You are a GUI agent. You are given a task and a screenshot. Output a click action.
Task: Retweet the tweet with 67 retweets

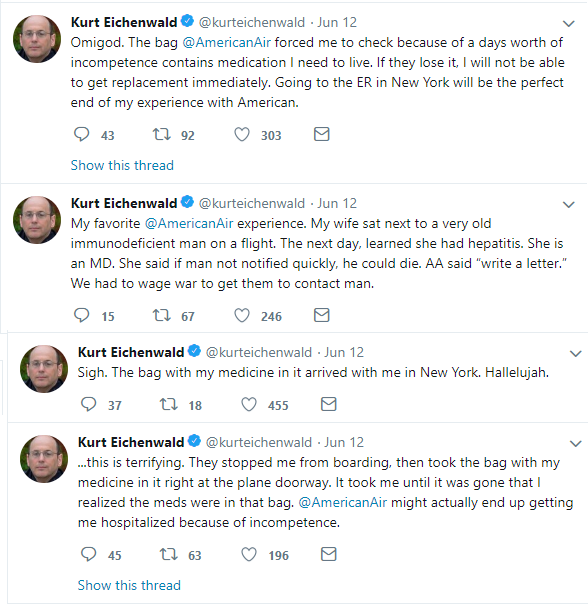point(162,315)
